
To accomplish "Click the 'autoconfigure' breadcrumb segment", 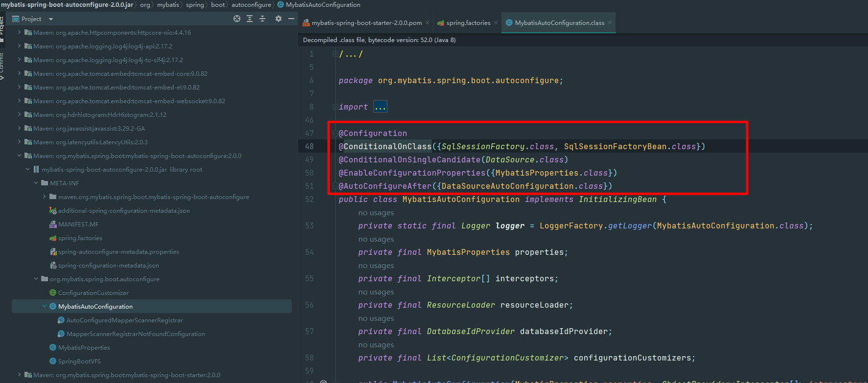I will (x=251, y=5).
